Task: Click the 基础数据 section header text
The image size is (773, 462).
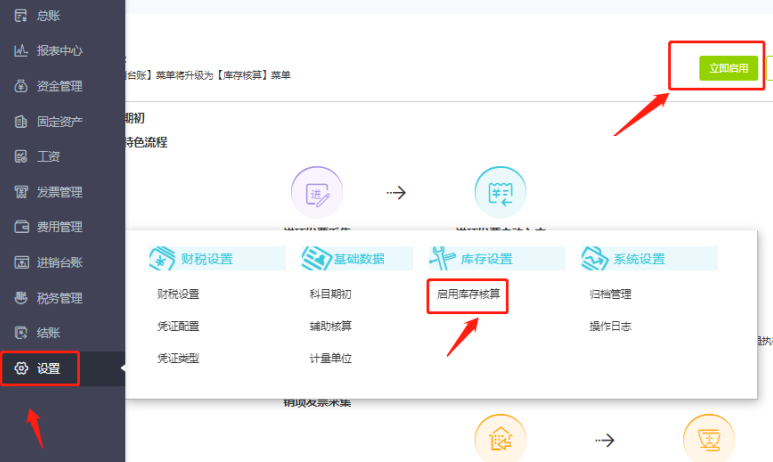Action: click(x=359, y=259)
